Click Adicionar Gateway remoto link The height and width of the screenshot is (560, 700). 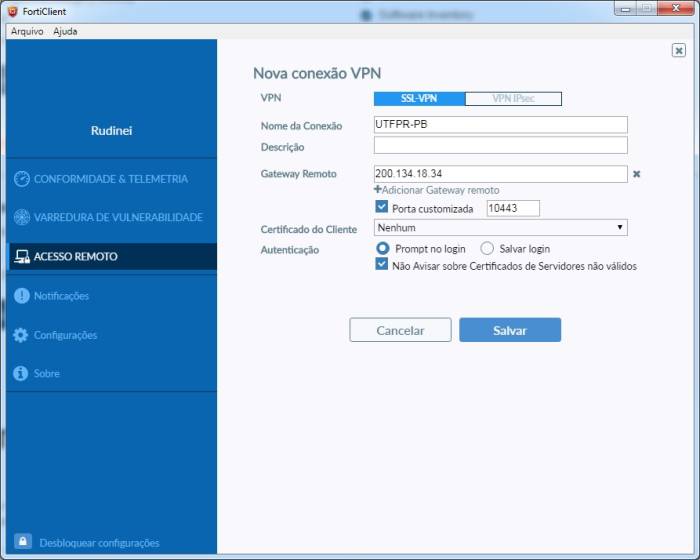coord(440,190)
